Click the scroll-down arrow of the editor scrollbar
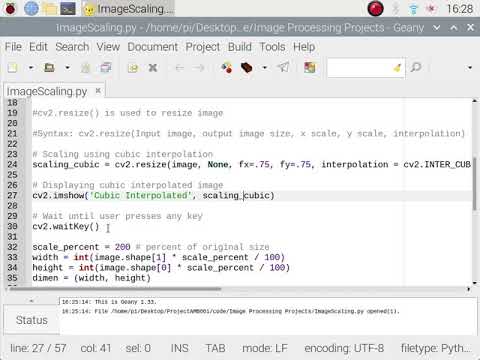Image resolution: width=480 pixels, height=360 pixels. click(475, 283)
